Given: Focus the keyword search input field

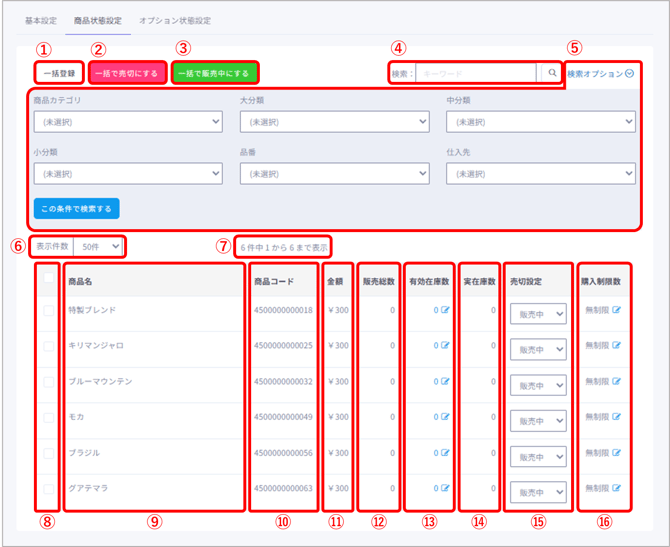Looking at the screenshot, I should click(x=475, y=73).
